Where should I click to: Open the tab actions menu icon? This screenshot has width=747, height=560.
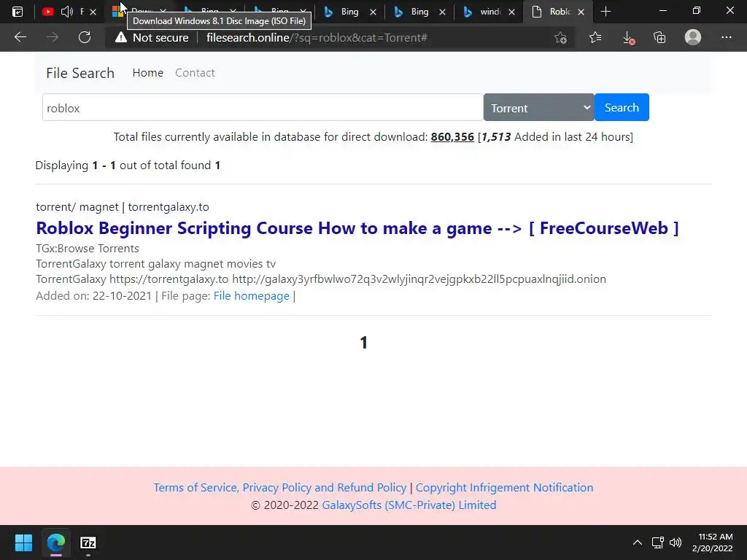tap(18, 12)
